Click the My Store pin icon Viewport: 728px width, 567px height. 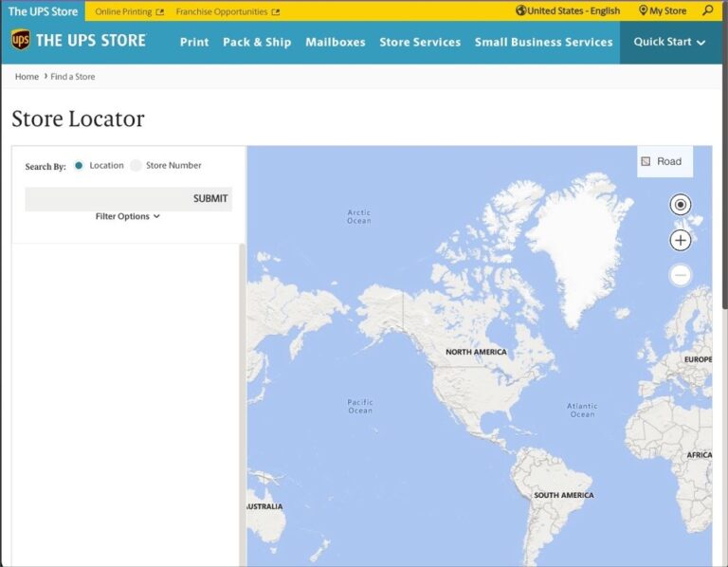644,10
